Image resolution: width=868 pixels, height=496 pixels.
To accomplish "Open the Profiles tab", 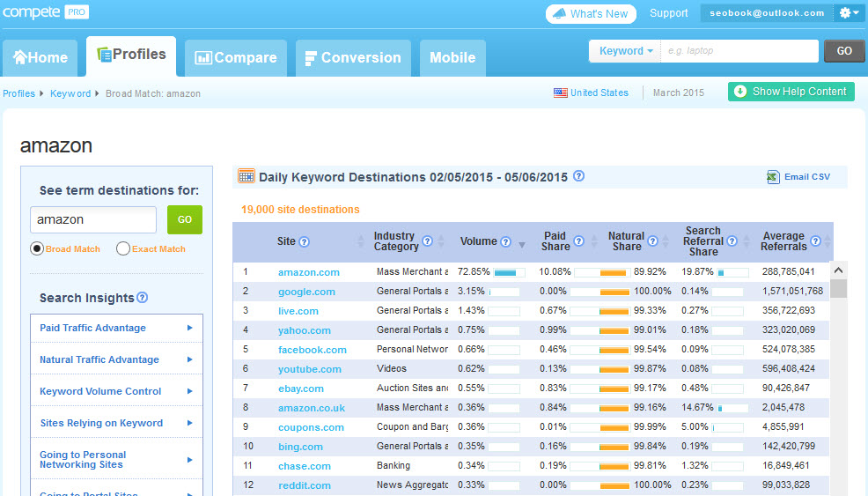I will tap(131, 56).
